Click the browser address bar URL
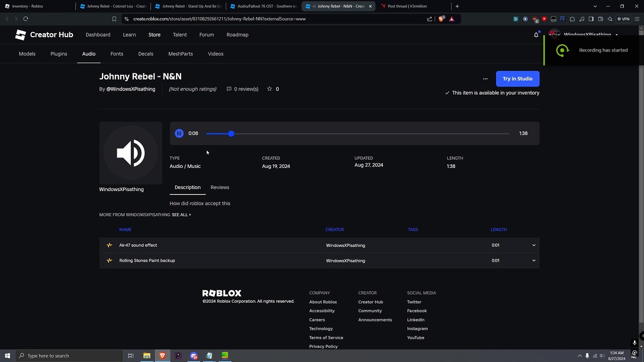The height and width of the screenshot is (362, 644). [x=219, y=19]
